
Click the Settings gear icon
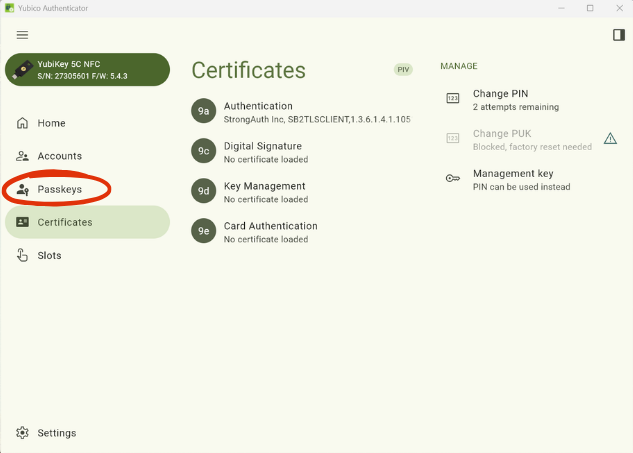click(x=22, y=433)
